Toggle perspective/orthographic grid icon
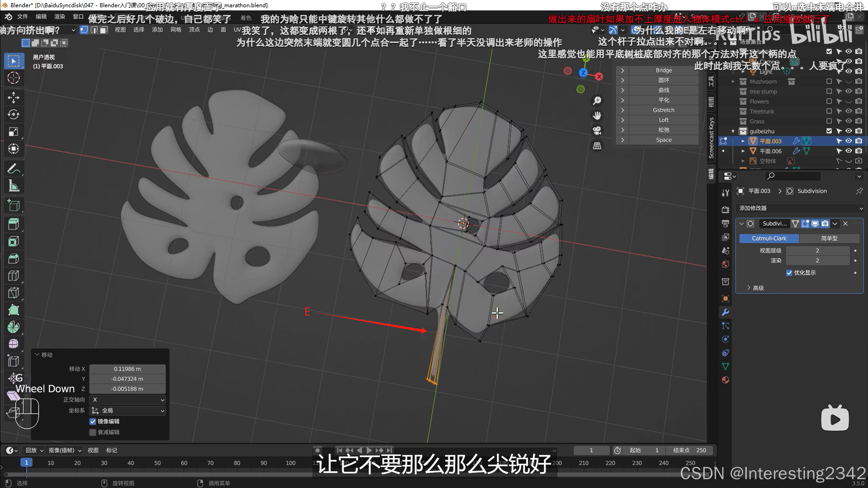The image size is (868, 488). tap(597, 146)
